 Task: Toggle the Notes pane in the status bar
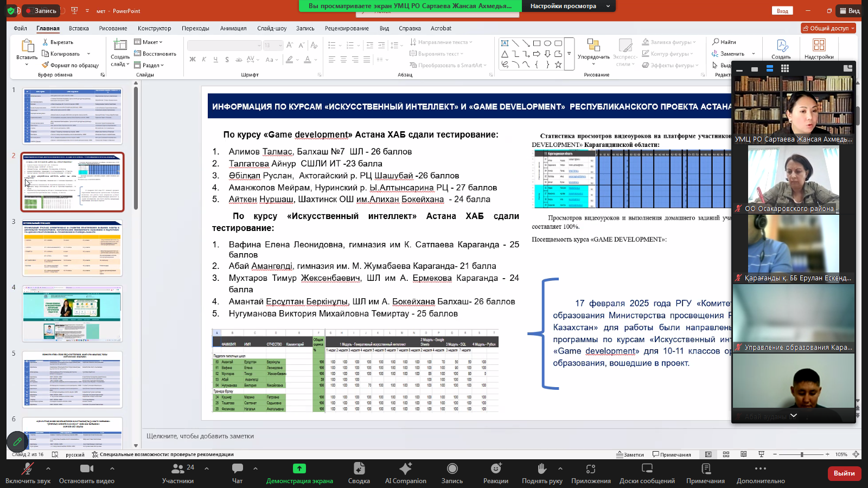pos(630,454)
